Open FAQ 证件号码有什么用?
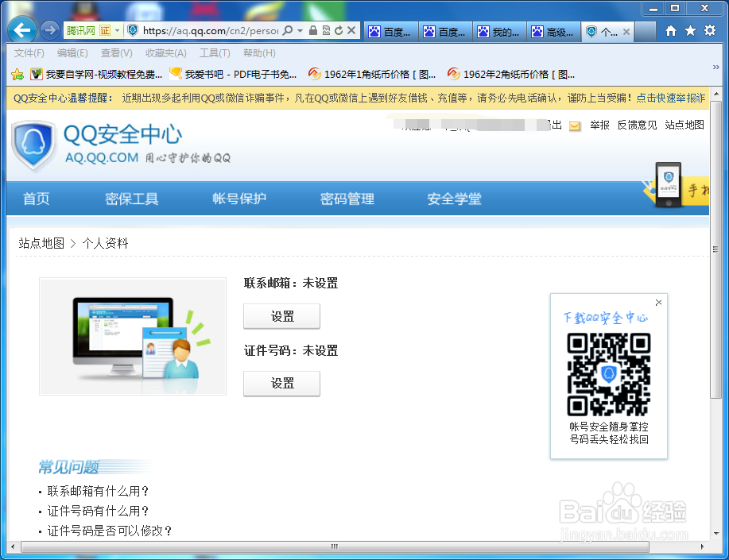The height and width of the screenshot is (560, 729). coord(98,512)
